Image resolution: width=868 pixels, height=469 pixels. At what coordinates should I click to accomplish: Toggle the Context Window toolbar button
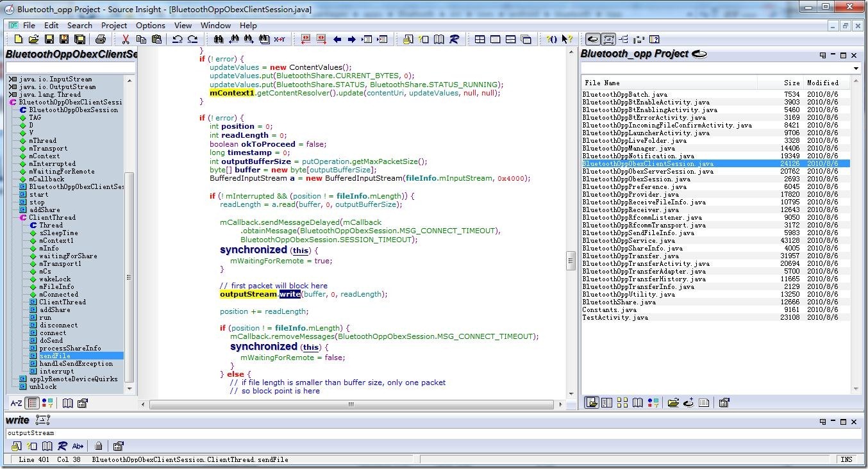coord(608,40)
